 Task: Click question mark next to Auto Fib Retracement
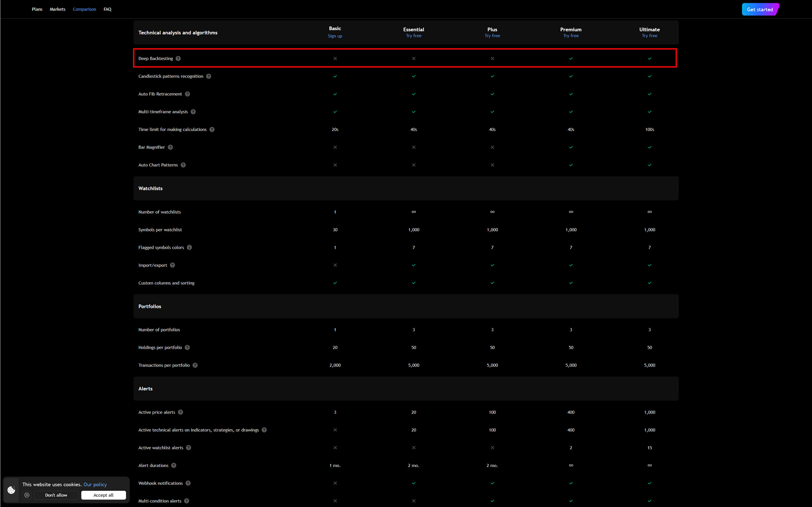187,94
